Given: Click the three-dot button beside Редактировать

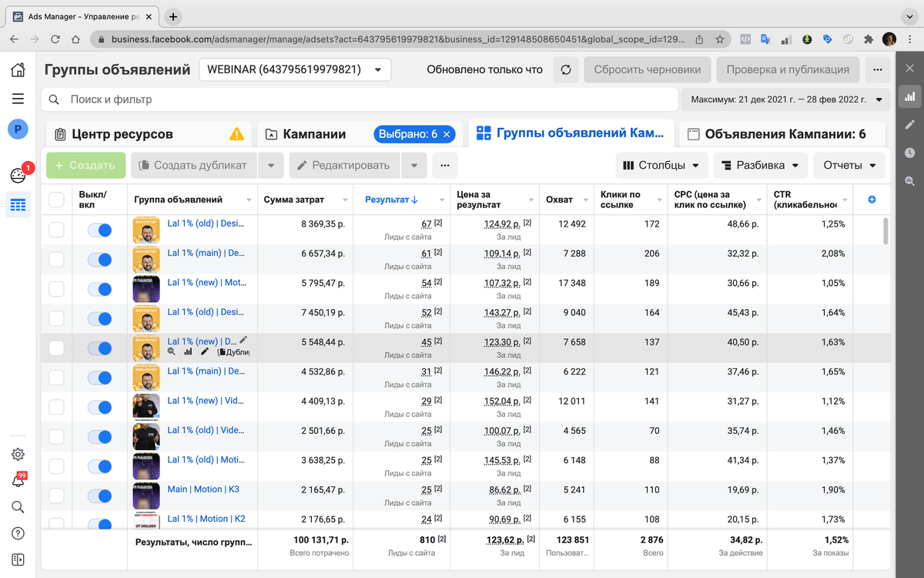Looking at the screenshot, I should click(x=445, y=165).
